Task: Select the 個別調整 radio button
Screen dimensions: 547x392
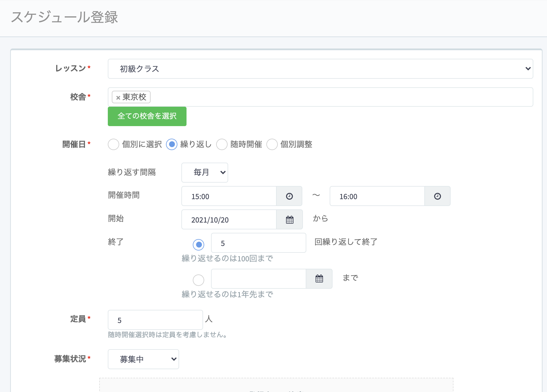Action: pos(272,144)
